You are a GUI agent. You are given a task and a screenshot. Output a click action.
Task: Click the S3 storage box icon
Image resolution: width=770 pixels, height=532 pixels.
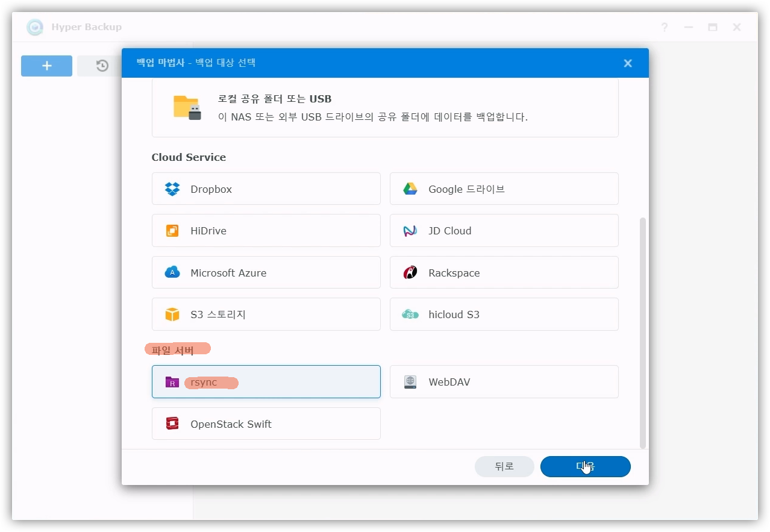pos(172,315)
